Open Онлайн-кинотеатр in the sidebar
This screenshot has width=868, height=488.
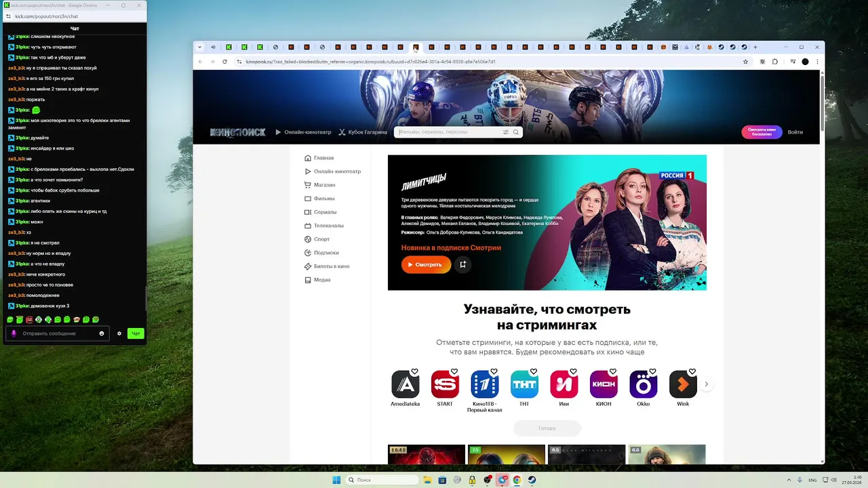click(332, 171)
